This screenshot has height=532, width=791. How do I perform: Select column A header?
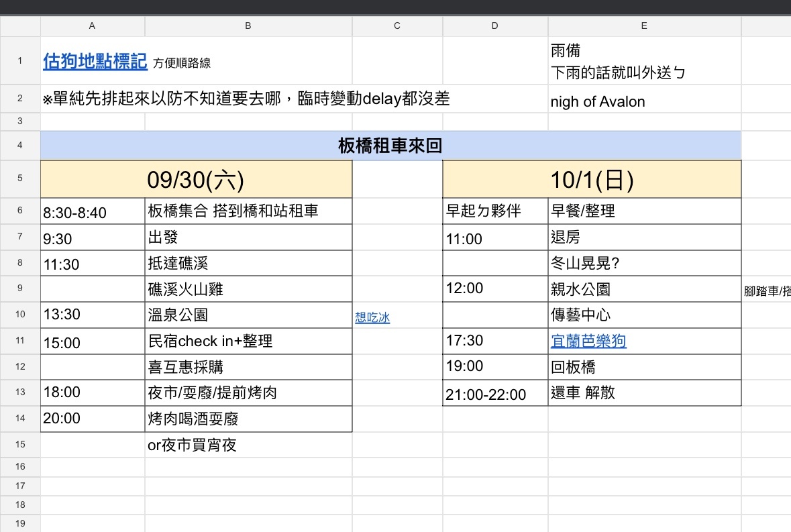(92, 25)
